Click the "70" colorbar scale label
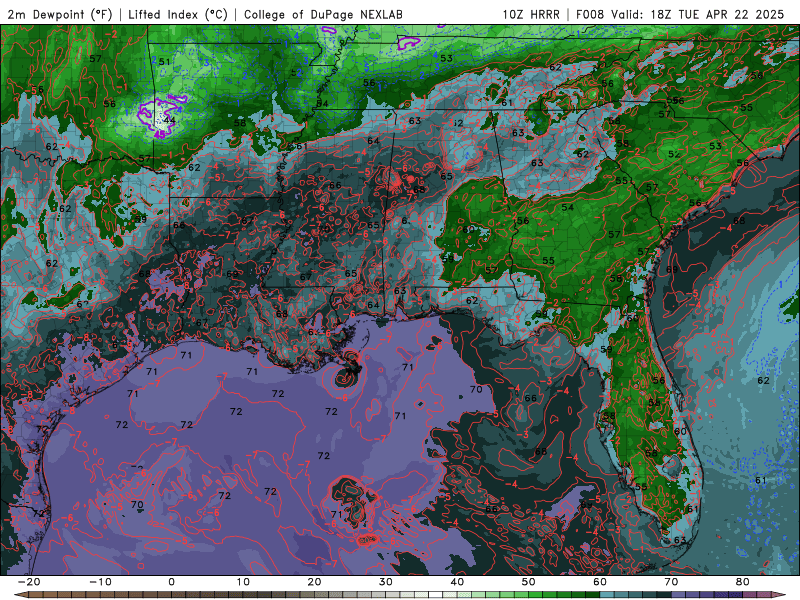The image size is (800, 600). click(671, 582)
